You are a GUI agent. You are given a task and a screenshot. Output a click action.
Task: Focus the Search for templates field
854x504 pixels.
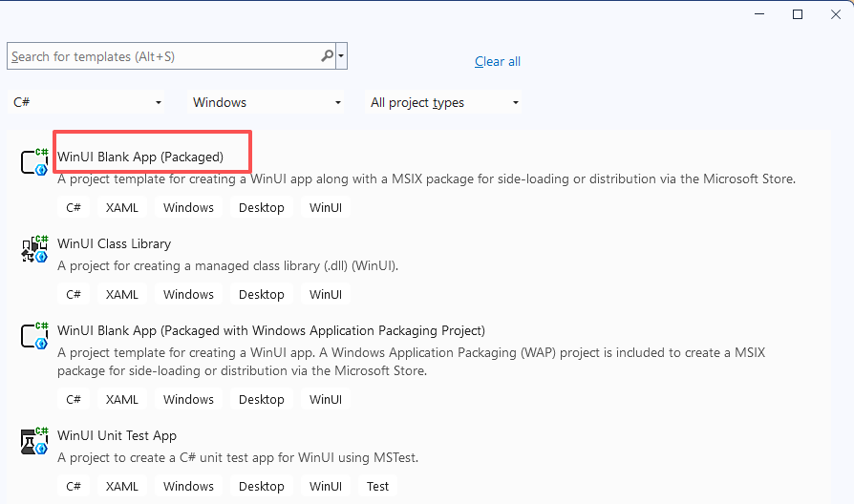(162, 56)
